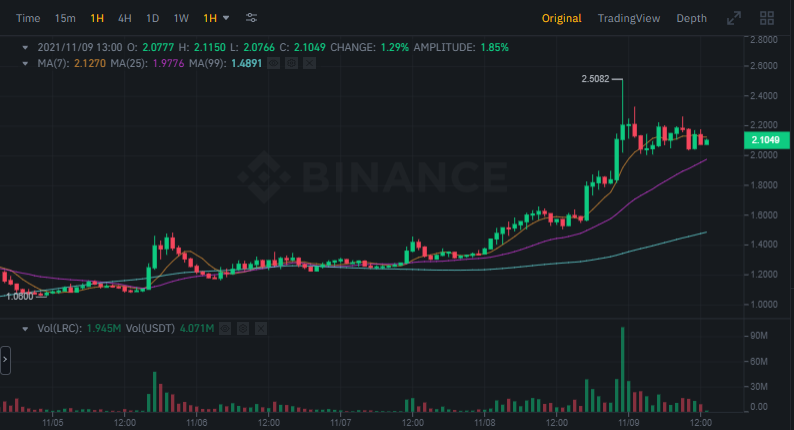Collapse the Vol(LRC) legend row
Screen dimensions: 794x430
coord(26,328)
